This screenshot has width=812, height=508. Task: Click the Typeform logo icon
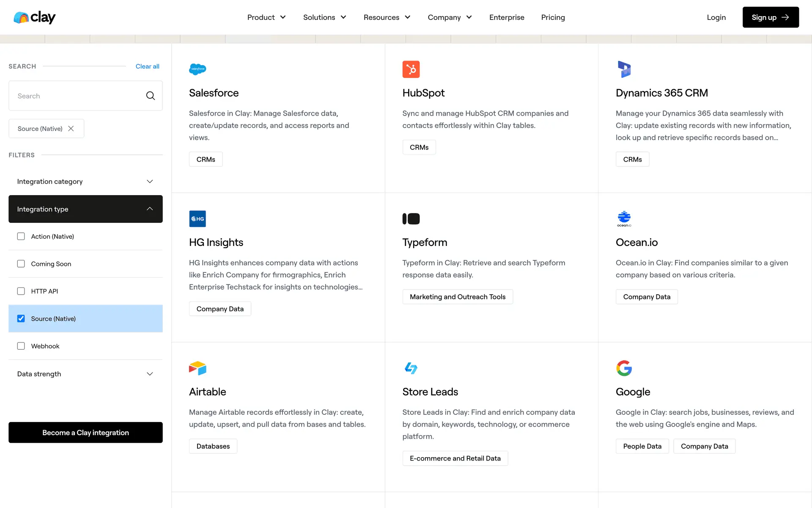point(411,219)
